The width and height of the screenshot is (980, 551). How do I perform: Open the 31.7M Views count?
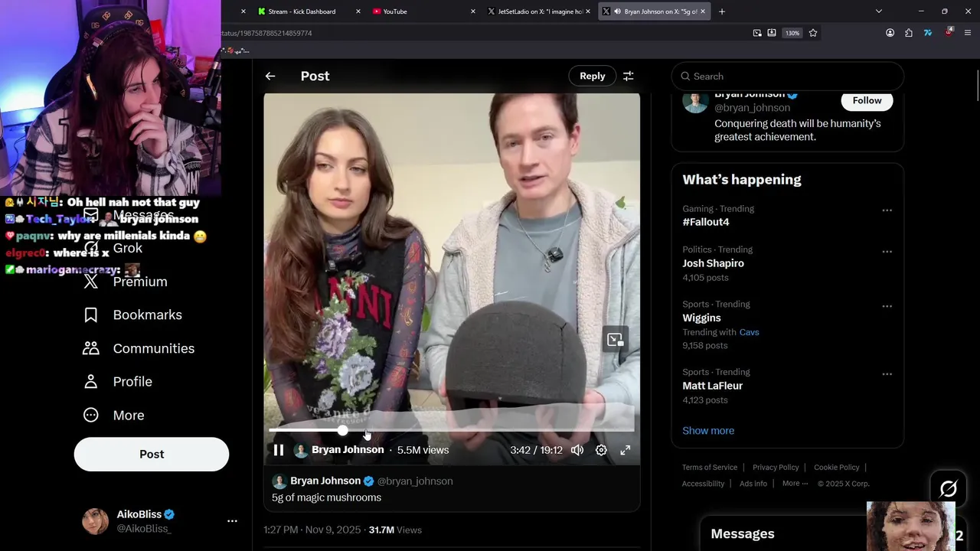[395, 530]
